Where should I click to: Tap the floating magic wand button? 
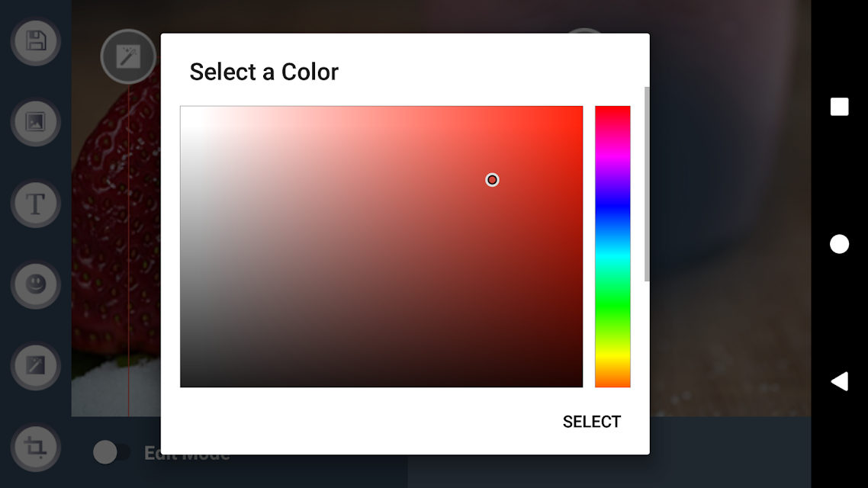coord(128,56)
